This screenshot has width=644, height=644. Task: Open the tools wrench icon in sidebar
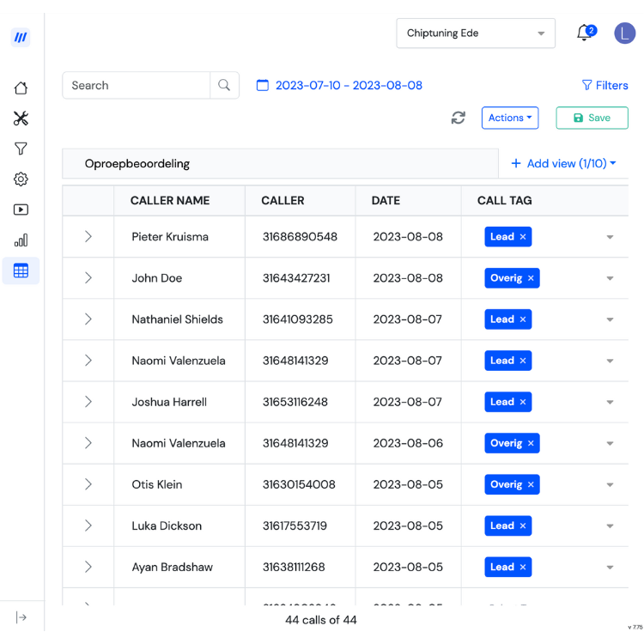click(21, 118)
